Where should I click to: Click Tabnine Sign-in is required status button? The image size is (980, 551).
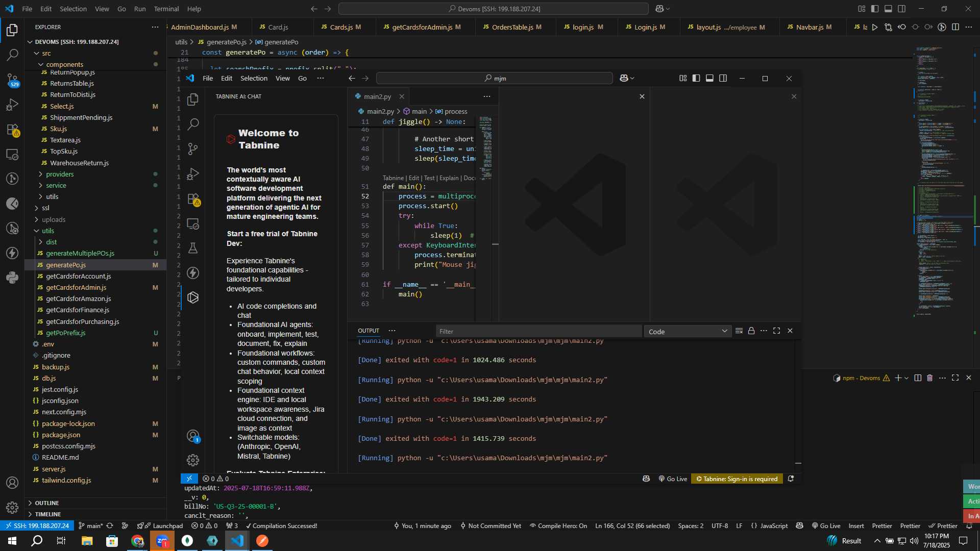(x=737, y=479)
